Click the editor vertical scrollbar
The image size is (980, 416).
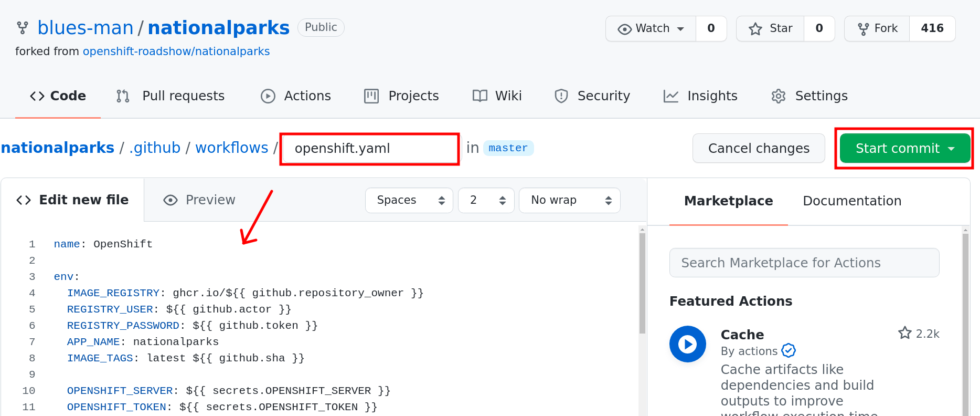coord(642,283)
